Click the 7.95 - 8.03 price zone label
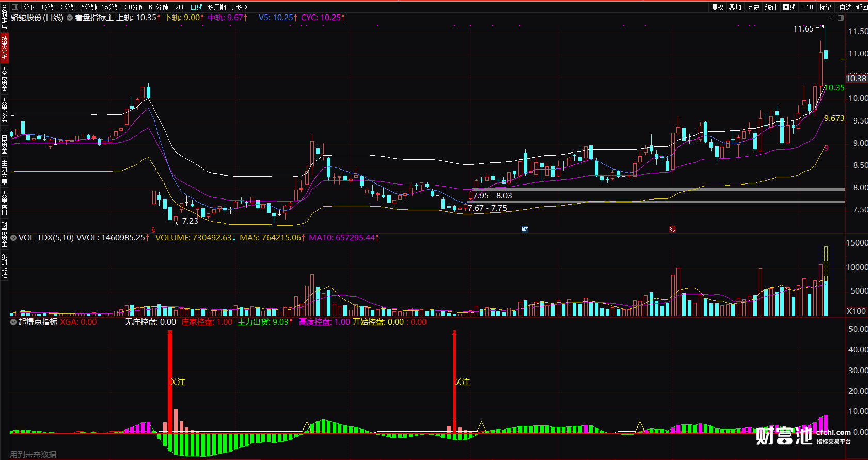The width and height of the screenshot is (868, 460). coord(493,196)
